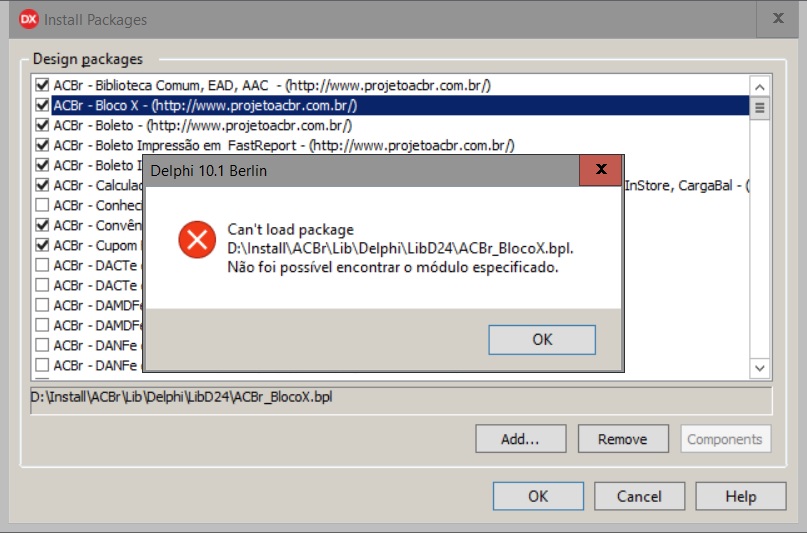
Task: Click the DX logo in Install Packages title bar
Action: coord(28,20)
